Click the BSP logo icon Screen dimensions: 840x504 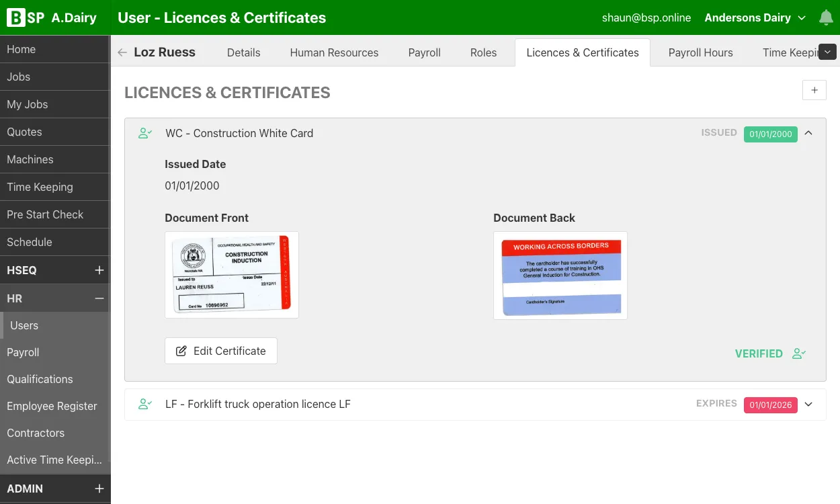pos(26,18)
